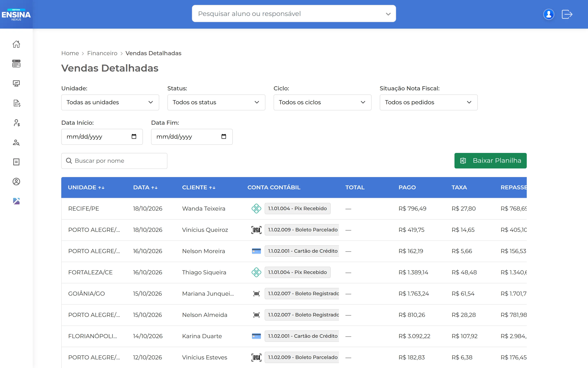The height and width of the screenshot is (368, 588).
Task: Click the document list sidebar icon
Action: point(16,162)
